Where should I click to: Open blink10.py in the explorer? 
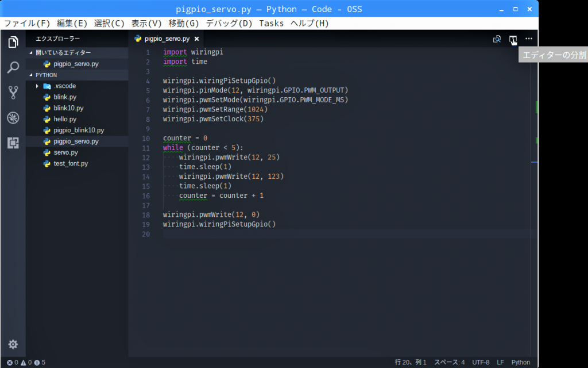pyautogui.click(x=68, y=108)
